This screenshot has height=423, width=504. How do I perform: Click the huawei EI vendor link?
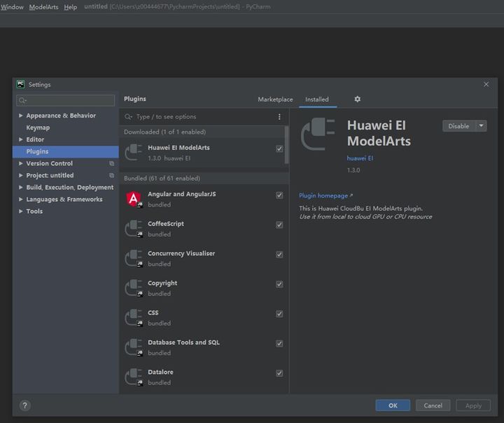coord(360,158)
